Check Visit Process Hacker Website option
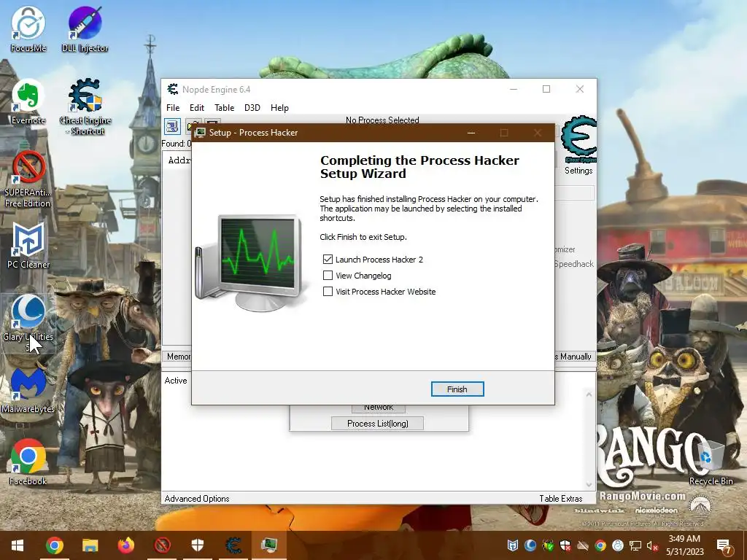This screenshot has width=747, height=560. point(328,292)
